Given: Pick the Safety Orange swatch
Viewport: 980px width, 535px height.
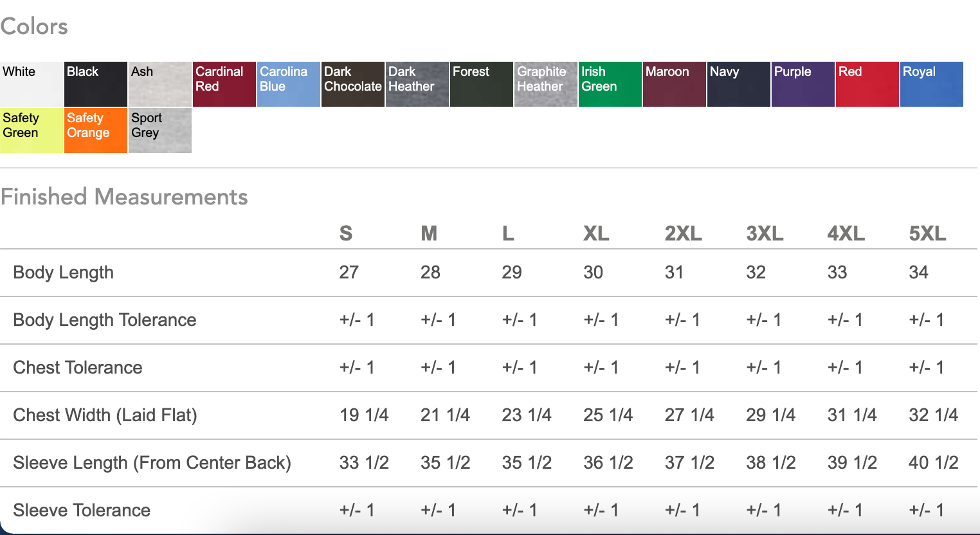Looking at the screenshot, I should click(x=96, y=131).
